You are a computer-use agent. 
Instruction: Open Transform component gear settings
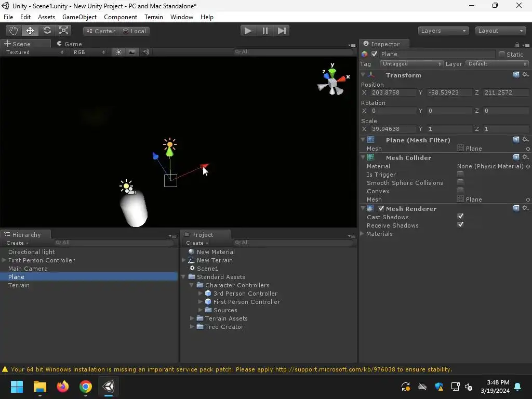525,75
